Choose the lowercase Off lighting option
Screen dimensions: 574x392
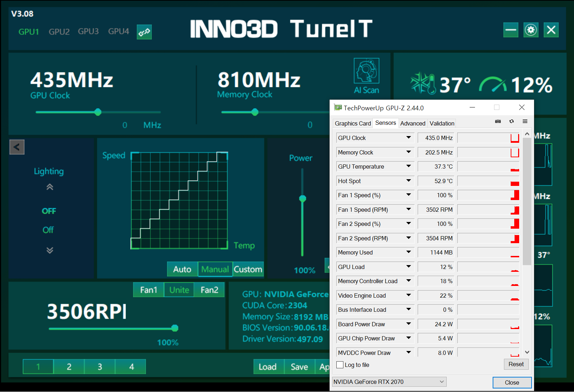[x=48, y=230]
